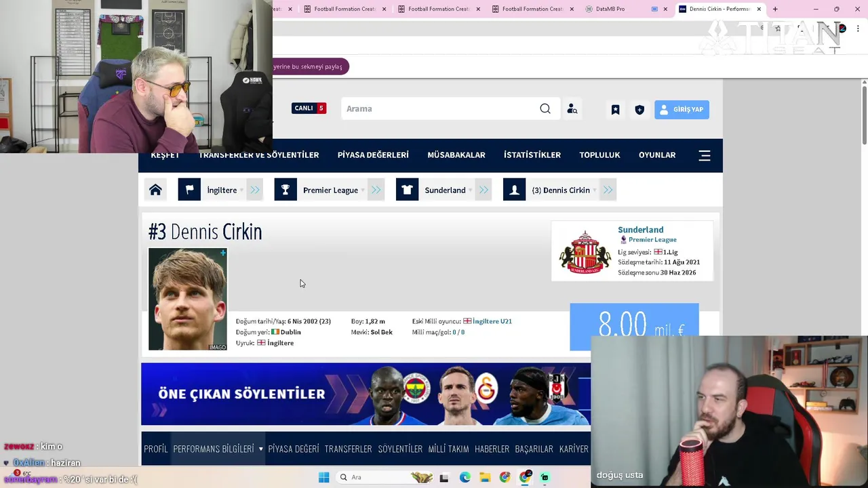Screen dimensions: 868x488
Task: Click the 'bu sekmeyi paylaş' button
Action: click(x=311, y=66)
